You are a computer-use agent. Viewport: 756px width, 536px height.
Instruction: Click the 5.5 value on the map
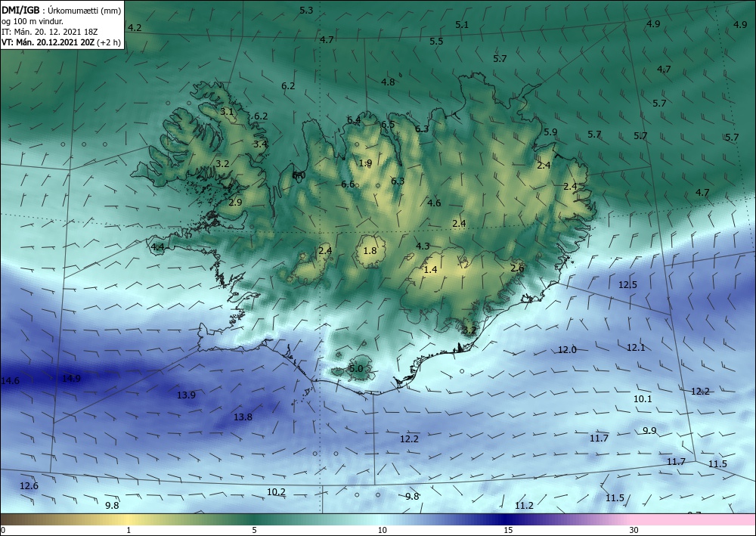(x=436, y=42)
